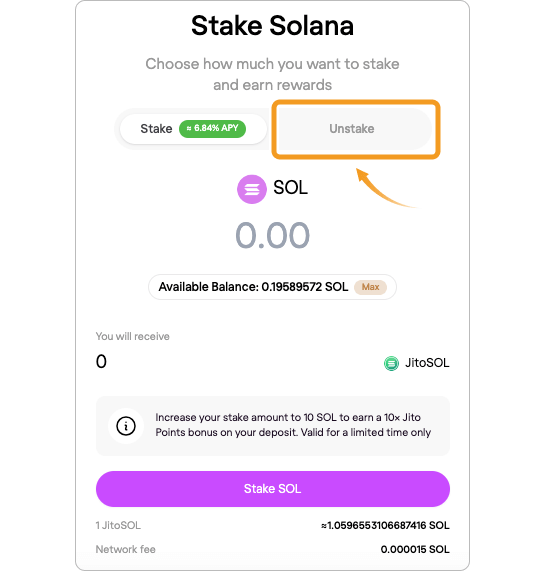Switch to the Unstake tab

coord(352,129)
